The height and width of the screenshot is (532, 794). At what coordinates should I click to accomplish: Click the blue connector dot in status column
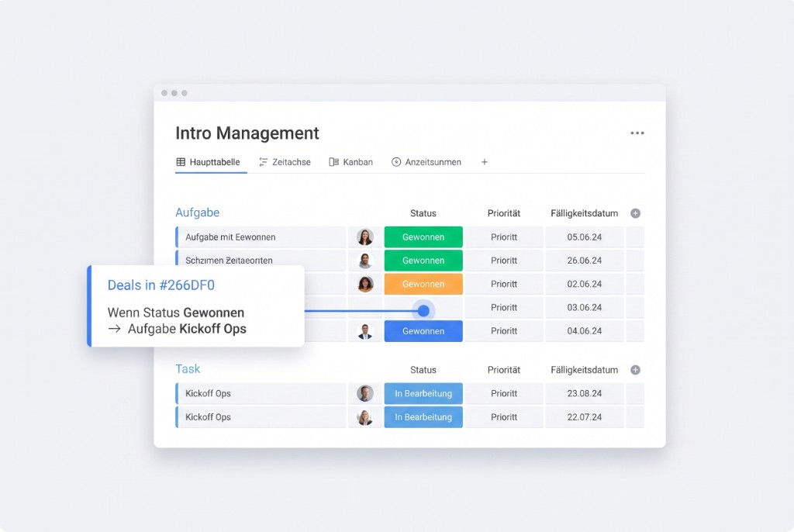tap(423, 310)
